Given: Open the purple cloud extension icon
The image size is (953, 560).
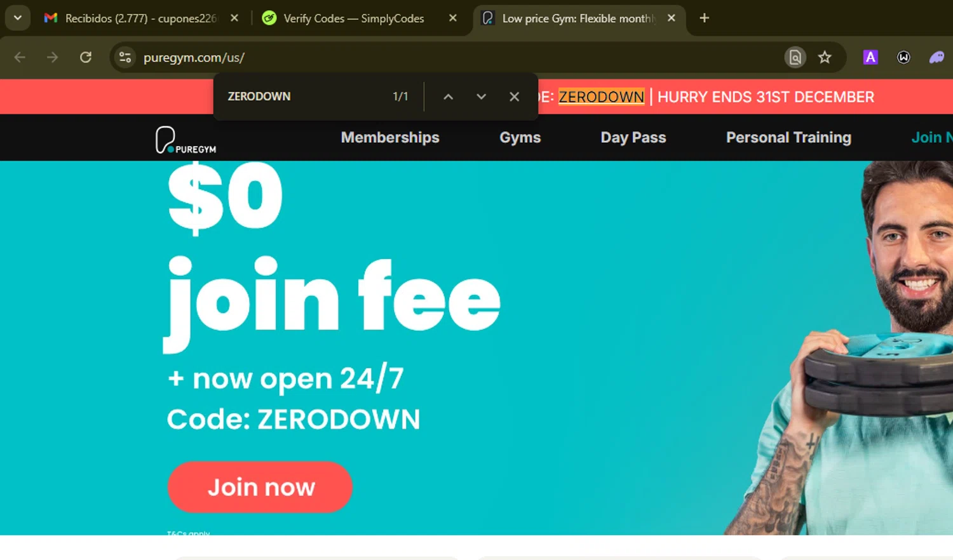Looking at the screenshot, I should [x=936, y=58].
